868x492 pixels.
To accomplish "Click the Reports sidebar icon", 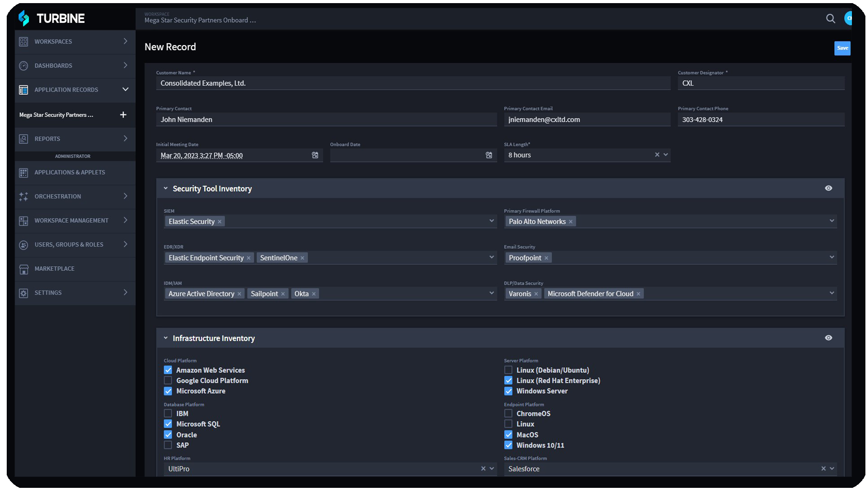I will tap(23, 139).
